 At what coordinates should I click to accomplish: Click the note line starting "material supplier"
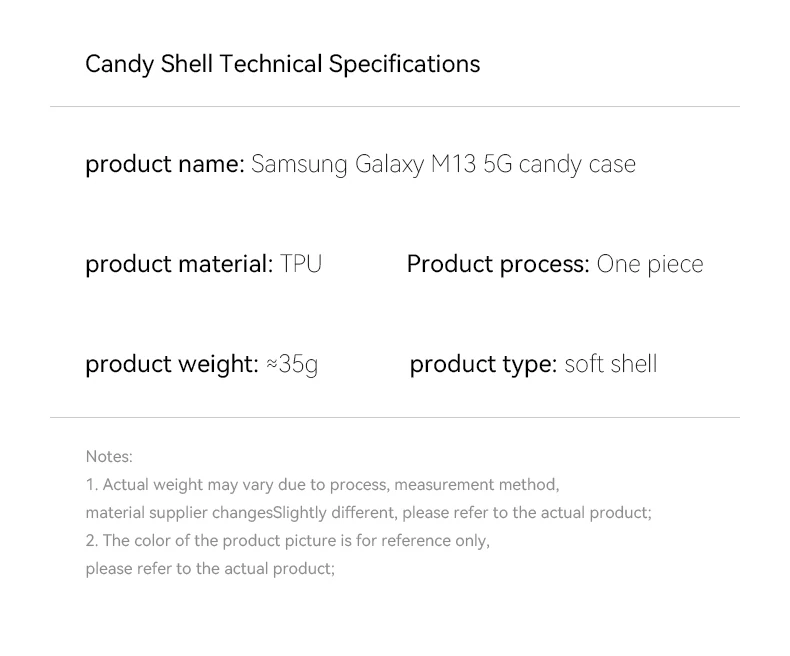click(x=368, y=513)
